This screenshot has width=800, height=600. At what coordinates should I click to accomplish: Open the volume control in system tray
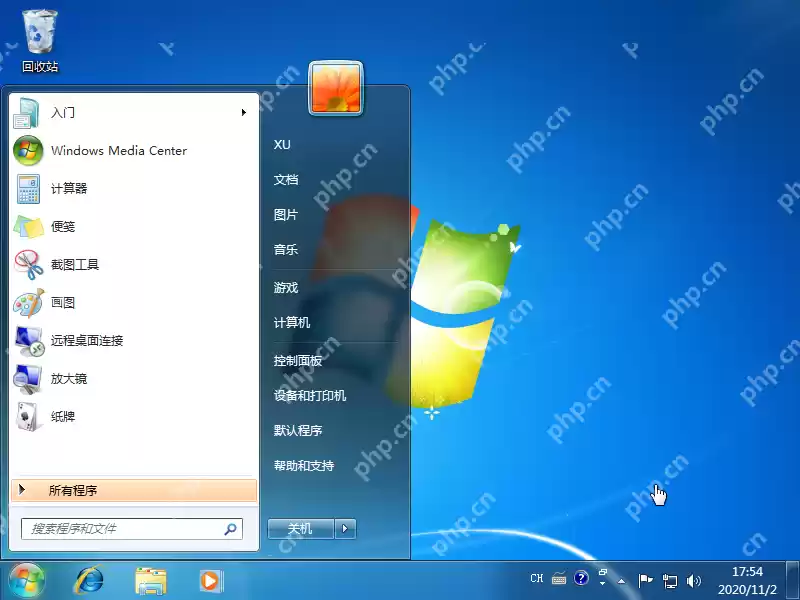click(694, 578)
